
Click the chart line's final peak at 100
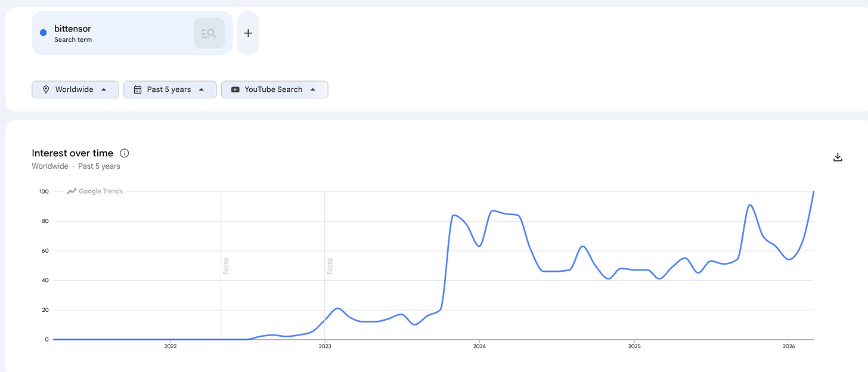coord(813,192)
